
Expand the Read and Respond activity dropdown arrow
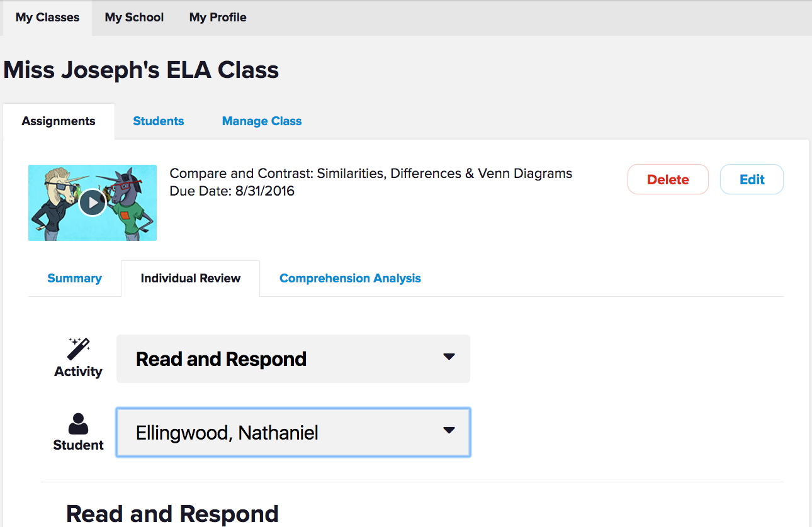[x=449, y=357]
